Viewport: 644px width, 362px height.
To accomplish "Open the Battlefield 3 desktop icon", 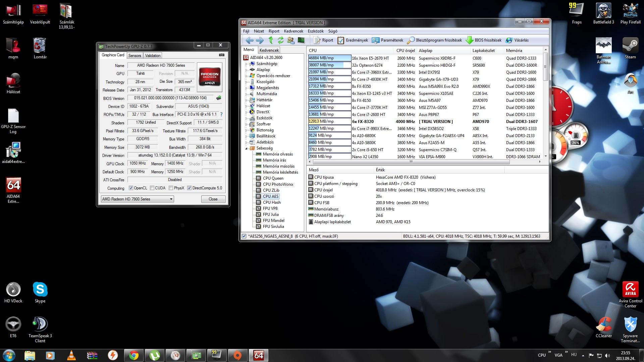I will click(603, 14).
